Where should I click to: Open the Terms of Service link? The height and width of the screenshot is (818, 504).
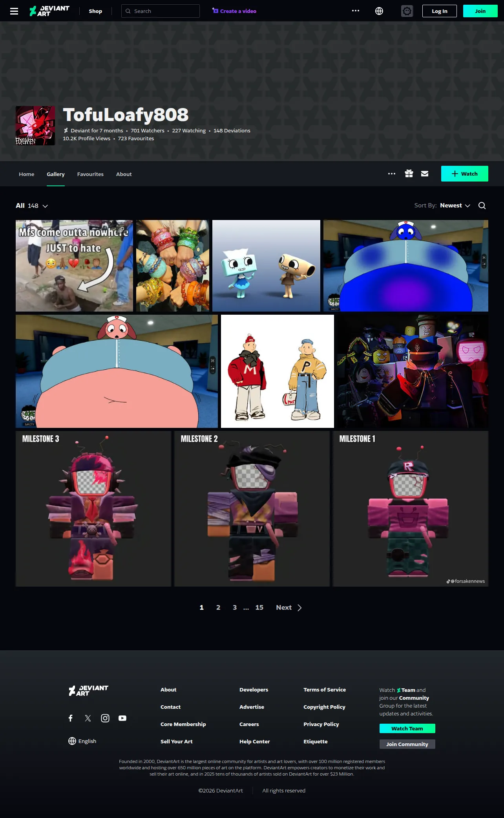coord(325,690)
